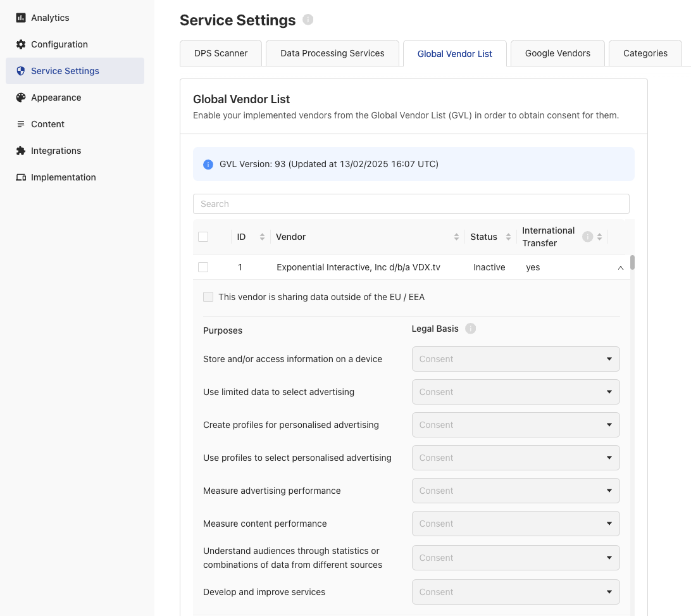The width and height of the screenshot is (691, 616).
Task: Open dropdown for Understand audiences through statistics
Action: point(516,558)
